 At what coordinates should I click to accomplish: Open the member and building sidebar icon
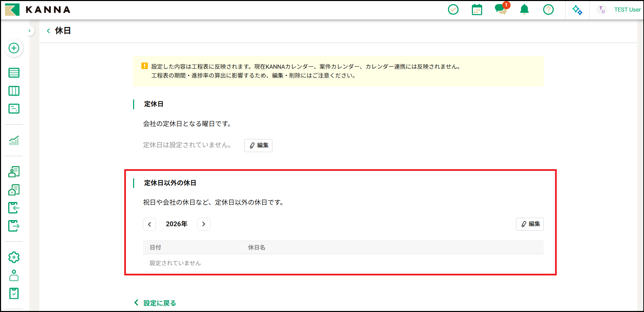(x=14, y=172)
